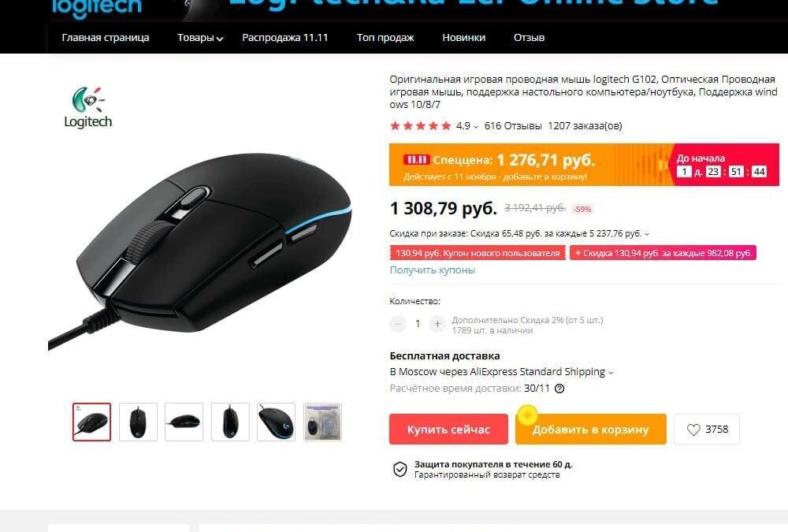Click the 11.11 sale badge icon
The height and width of the screenshot is (532, 788).
pyautogui.click(x=415, y=160)
